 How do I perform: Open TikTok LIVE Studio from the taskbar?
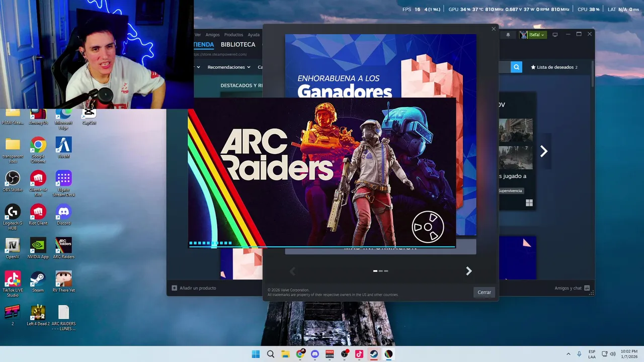(359, 354)
